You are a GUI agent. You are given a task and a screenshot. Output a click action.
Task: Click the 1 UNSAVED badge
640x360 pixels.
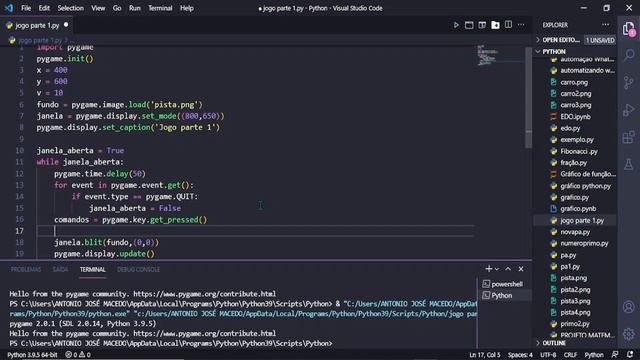pyautogui.click(x=600, y=40)
